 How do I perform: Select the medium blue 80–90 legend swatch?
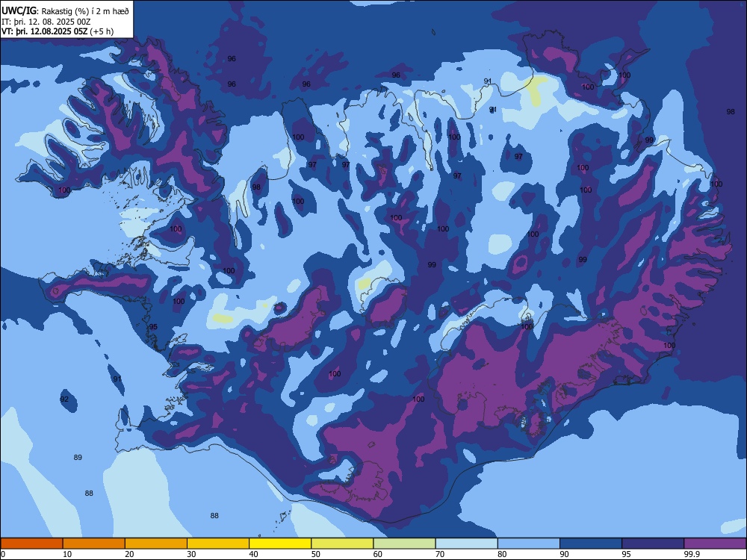click(528, 544)
